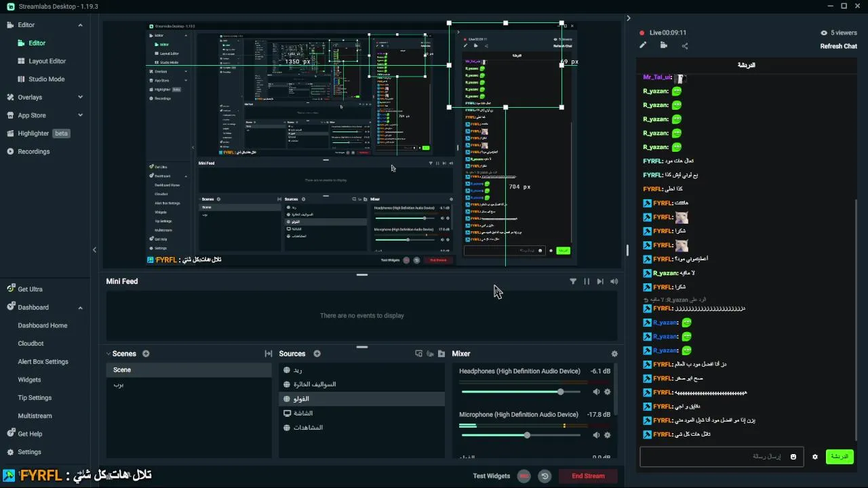Select the ريد source
Screen dimensions: 868x488
[361, 370]
